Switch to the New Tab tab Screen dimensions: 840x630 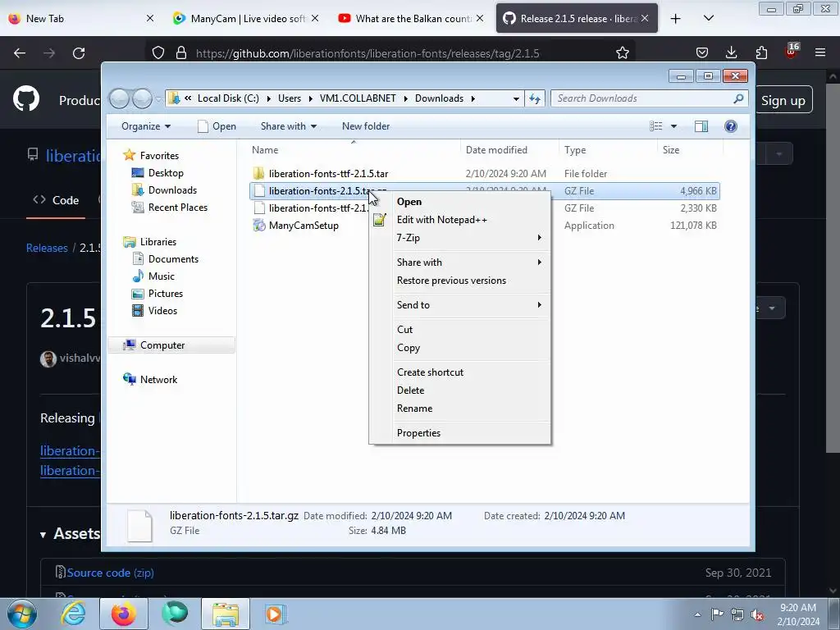pyautogui.click(x=80, y=19)
